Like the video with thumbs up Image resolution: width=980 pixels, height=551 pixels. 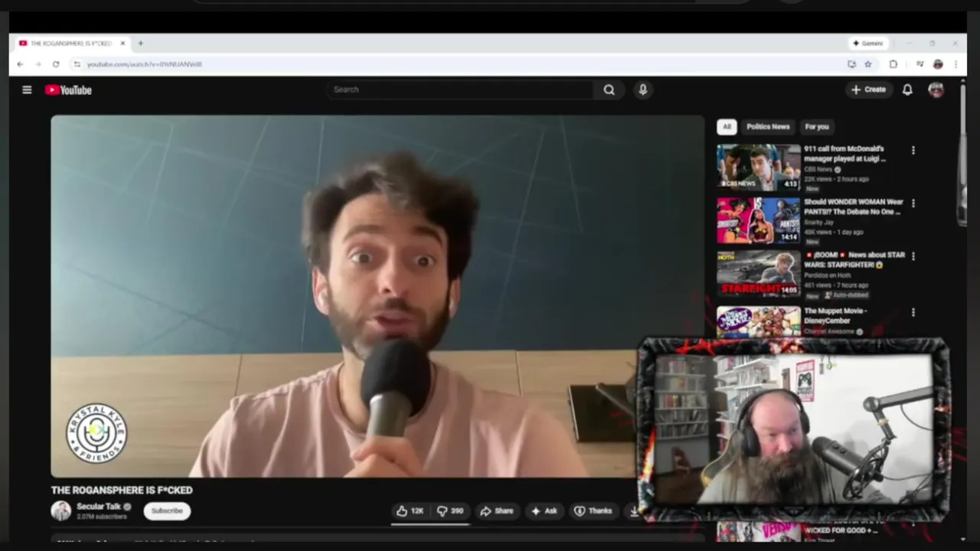[410, 510]
